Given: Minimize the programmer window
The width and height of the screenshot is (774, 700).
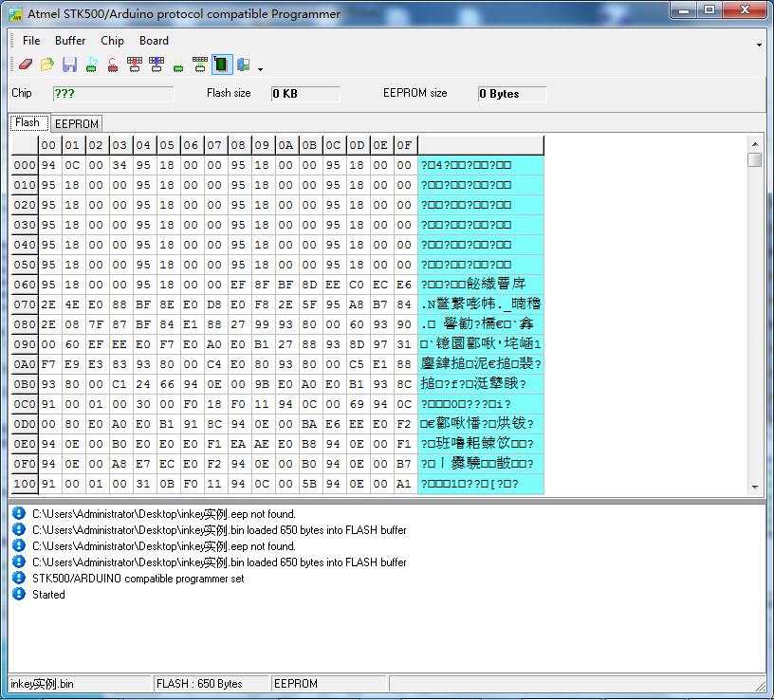Looking at the screenshot, I should [x=684, y=9].
